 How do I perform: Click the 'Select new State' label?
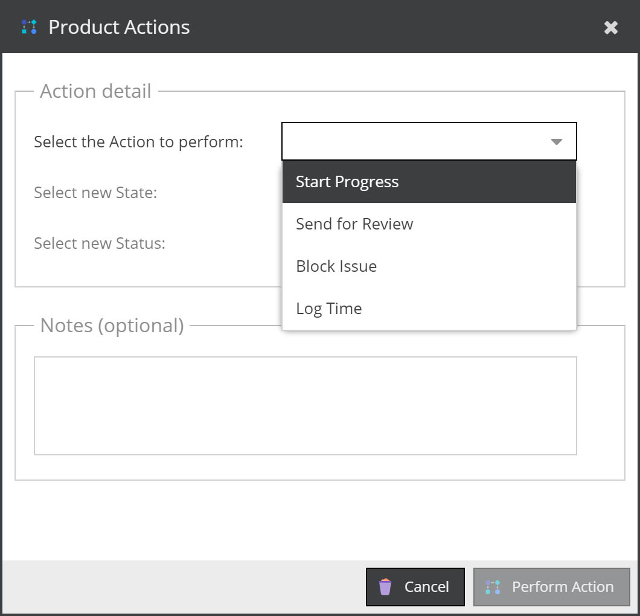click(95, 192)
